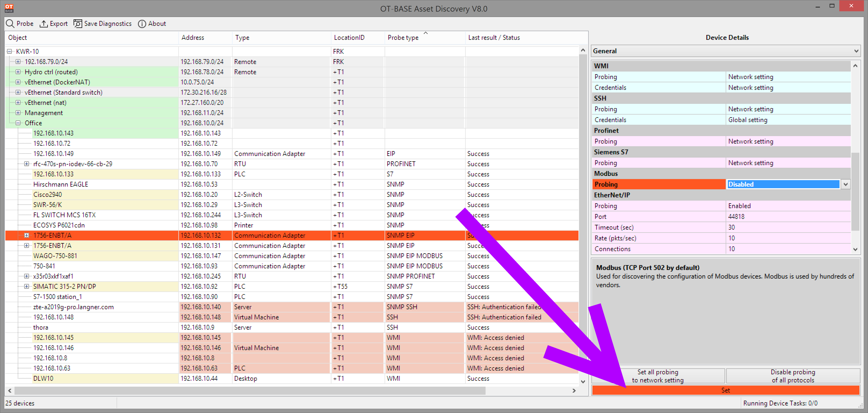Sort by the Type column header
Screen dimensions: 868x413
[281, 37]
